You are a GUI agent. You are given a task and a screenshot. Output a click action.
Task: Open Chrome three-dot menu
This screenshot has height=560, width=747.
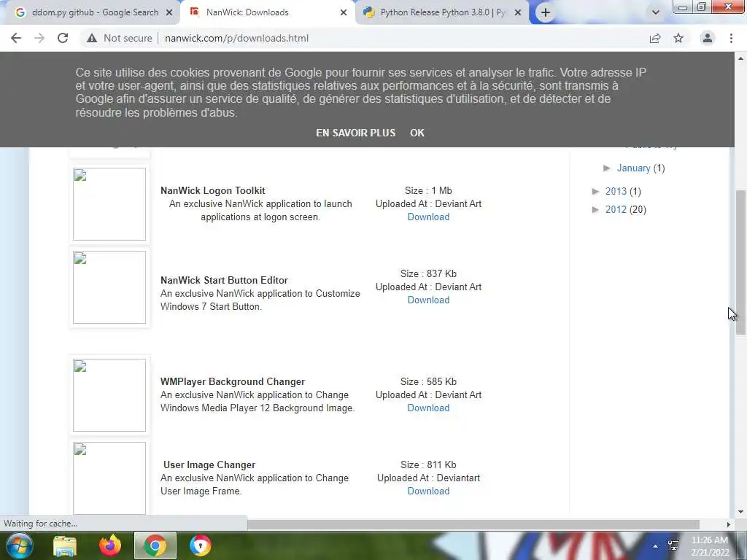[731, 38]
